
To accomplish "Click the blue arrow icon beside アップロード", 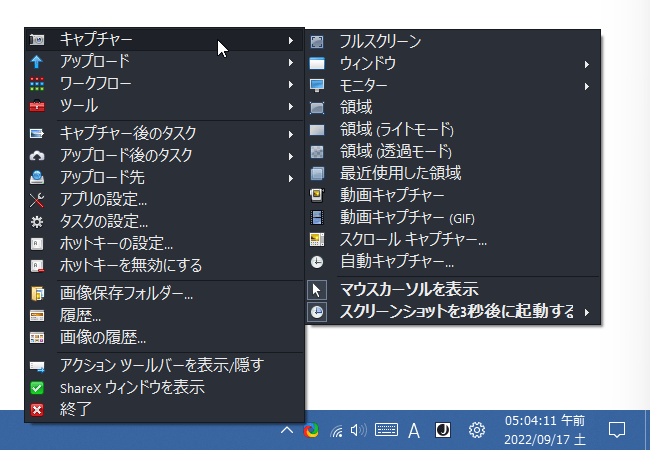I will click(37, 62).
